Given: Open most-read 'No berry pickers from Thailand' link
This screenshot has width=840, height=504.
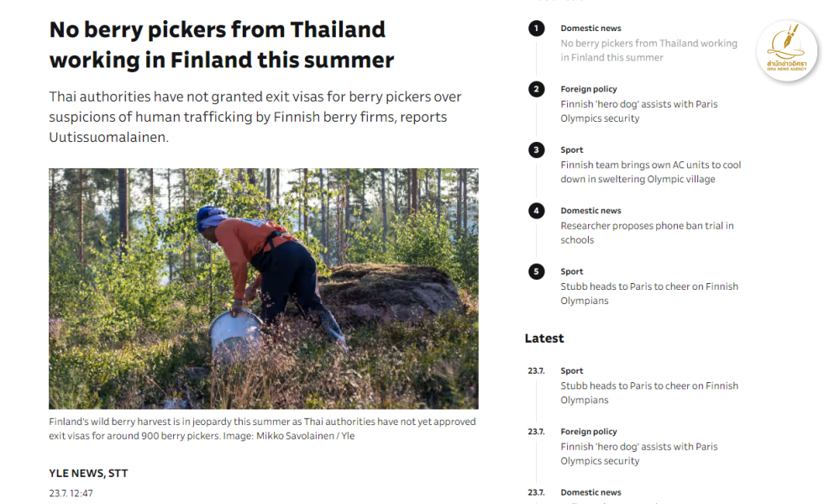Looking at the screenshot, I should pyautogui.click(x=648, y=50).
